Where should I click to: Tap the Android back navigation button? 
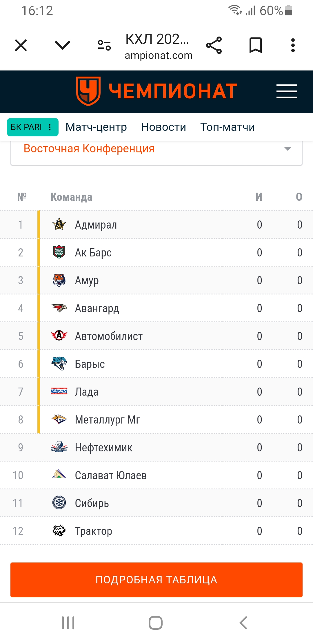243,623
